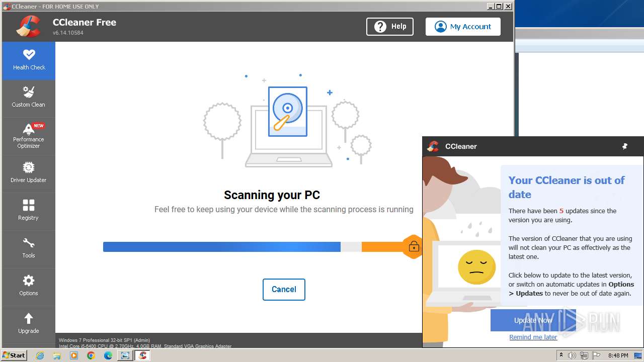Open the Upgrade section
The height and width of the screenshot is (362, 644).
(x=29, y=324)
